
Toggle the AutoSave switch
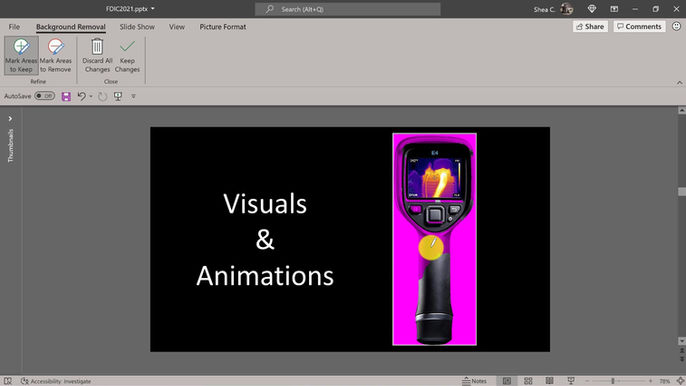(x=45, y=96)
